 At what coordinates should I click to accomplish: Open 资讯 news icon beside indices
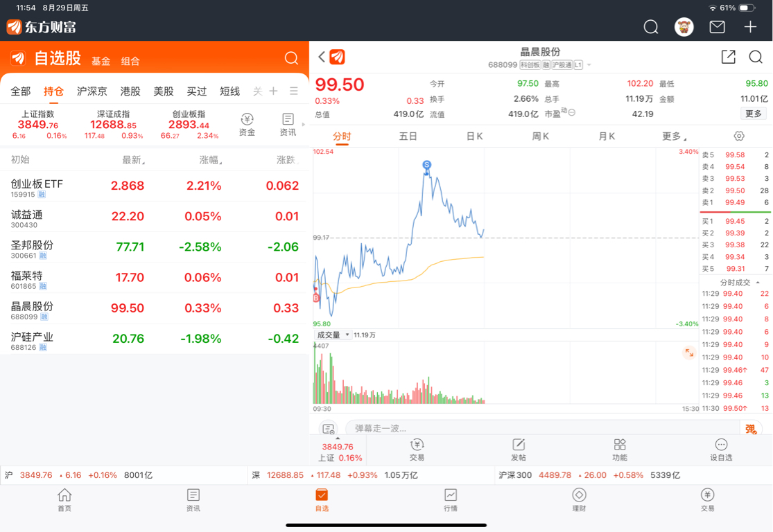288,125
